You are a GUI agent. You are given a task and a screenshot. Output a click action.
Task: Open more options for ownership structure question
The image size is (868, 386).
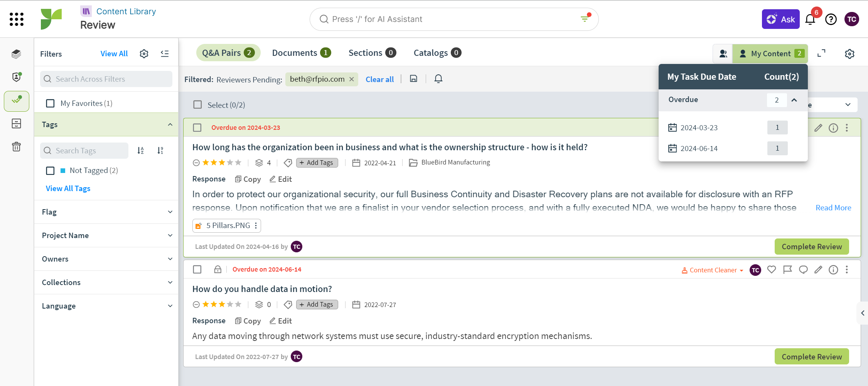847,128
